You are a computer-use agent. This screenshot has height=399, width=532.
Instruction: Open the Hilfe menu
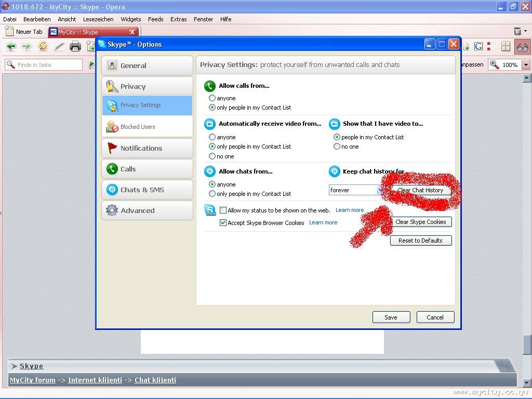(225, 19)
